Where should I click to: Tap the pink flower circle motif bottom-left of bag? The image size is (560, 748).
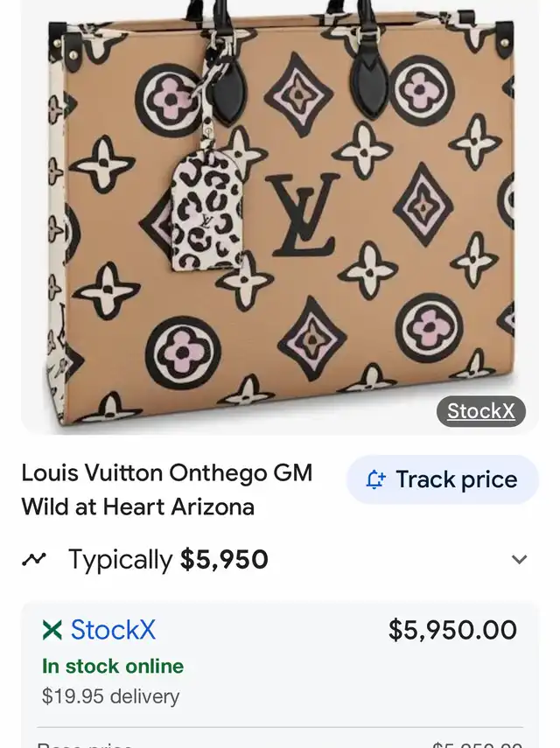coord(183,353)
